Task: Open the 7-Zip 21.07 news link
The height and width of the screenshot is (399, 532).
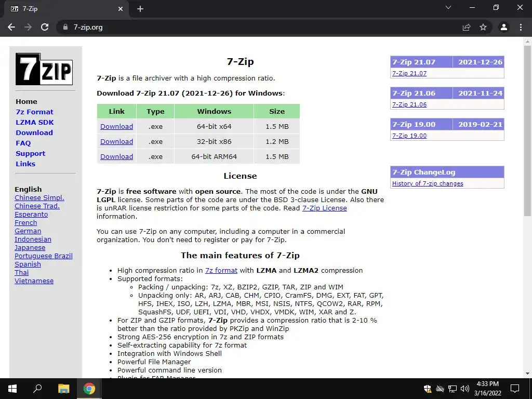Action: click(409, 73)
